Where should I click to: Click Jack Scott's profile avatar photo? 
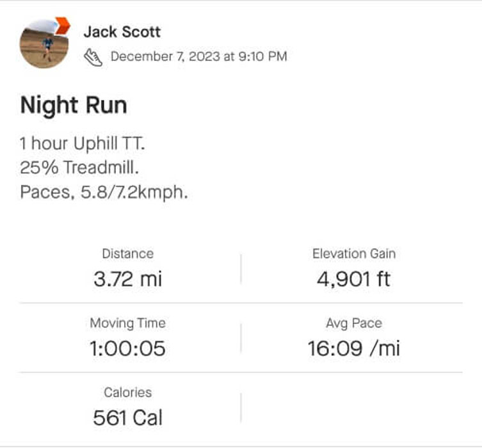point(44,44)
